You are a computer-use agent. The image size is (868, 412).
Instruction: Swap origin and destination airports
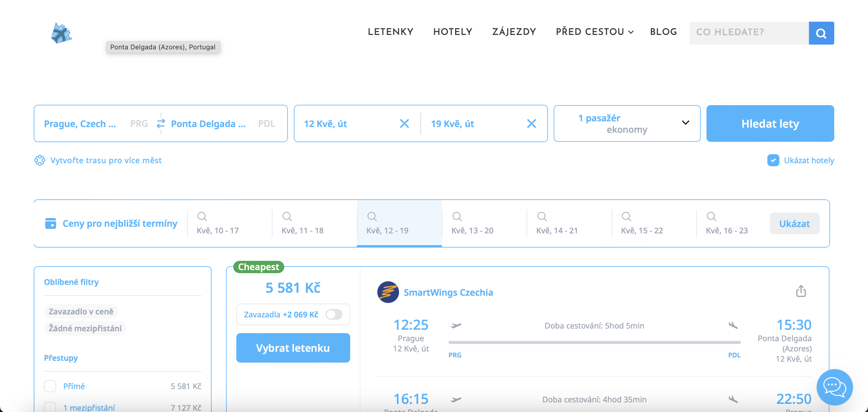pyautogui.click(x=161, y=123)
